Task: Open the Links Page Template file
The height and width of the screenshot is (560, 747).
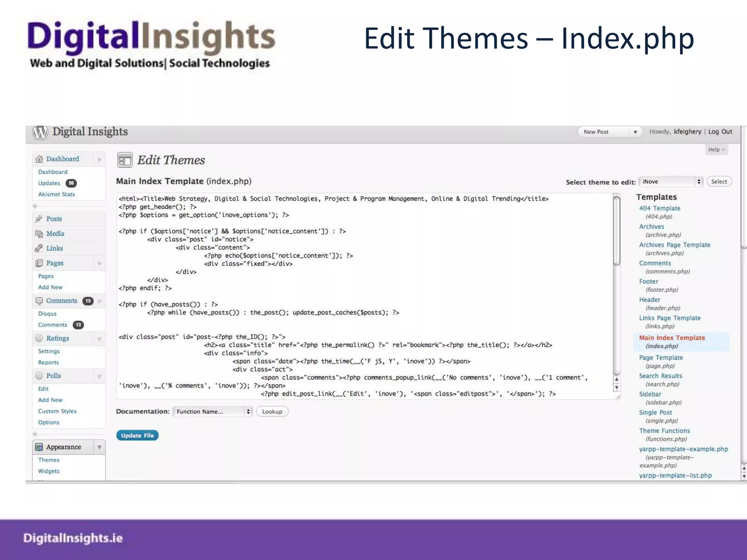Action: (670, 318)
